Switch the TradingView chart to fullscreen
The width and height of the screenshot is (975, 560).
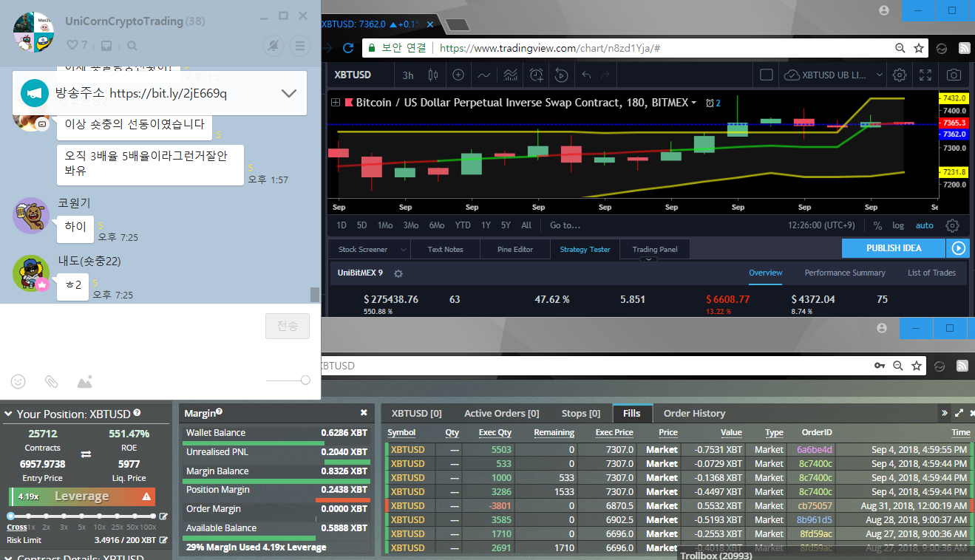click(x=925, y=75)
